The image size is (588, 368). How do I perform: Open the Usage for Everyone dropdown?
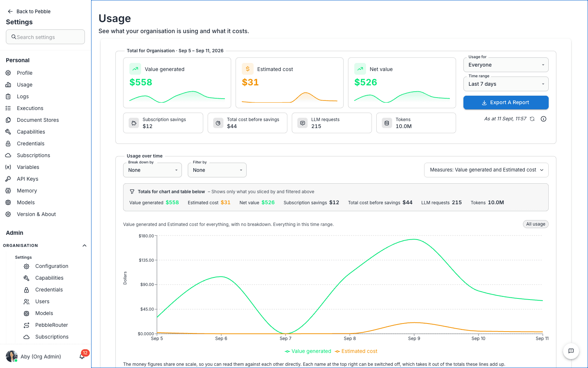(x=506, y=65)
